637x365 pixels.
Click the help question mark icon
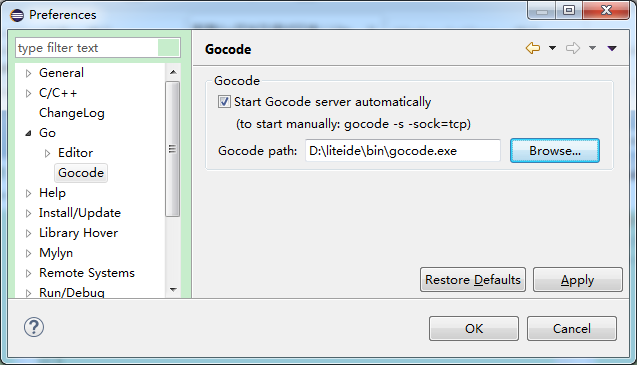pyautogui.click(x=34, y=327)
